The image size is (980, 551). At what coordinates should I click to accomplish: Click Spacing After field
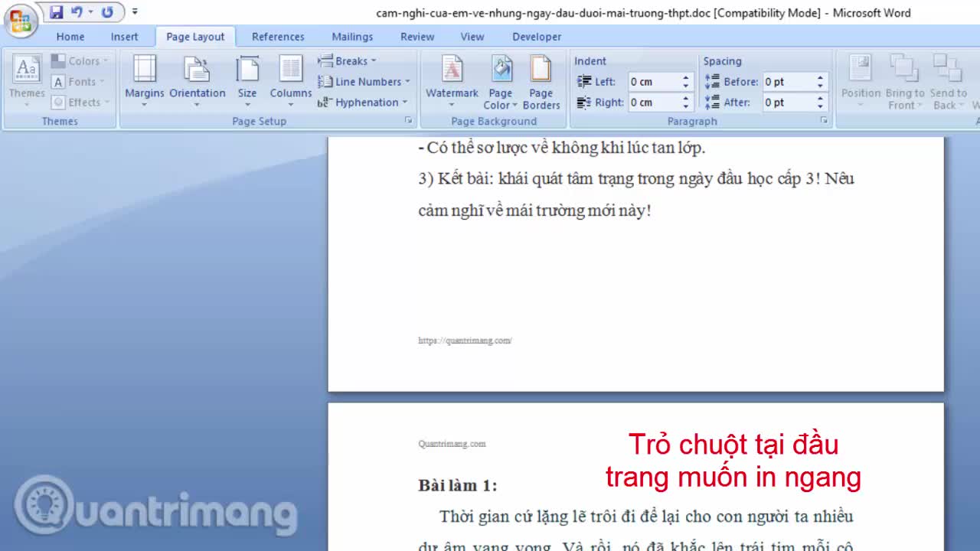tap(789, 103)
